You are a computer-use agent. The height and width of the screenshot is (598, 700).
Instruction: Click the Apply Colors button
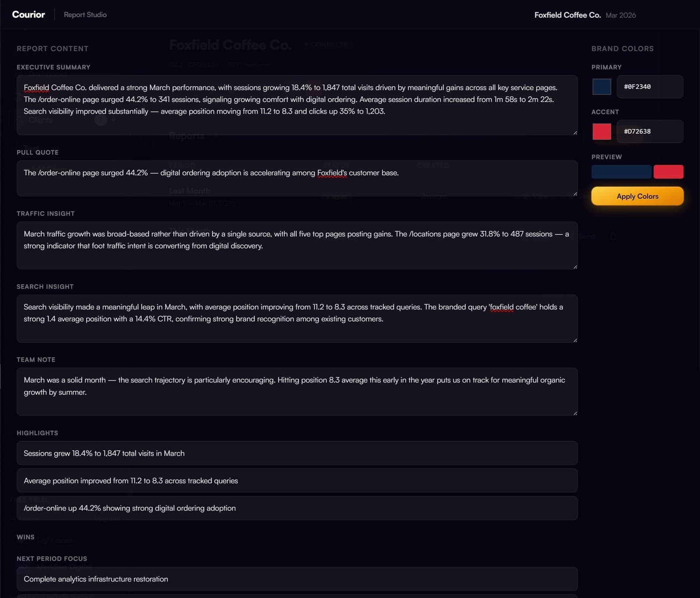tap(637, 196)
